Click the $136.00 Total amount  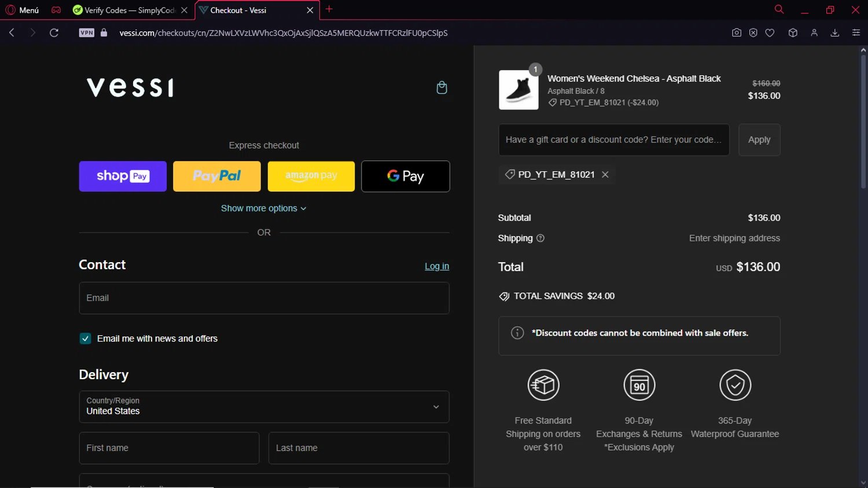click(758, 267)
